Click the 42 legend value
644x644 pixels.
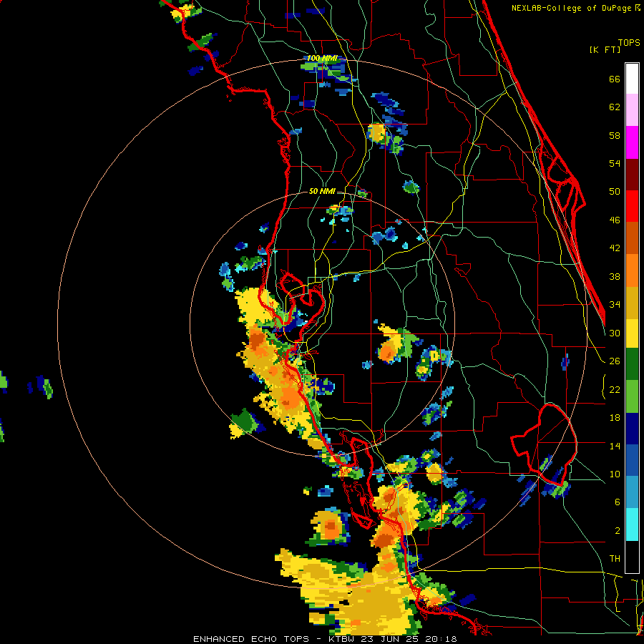[x=615, y=248]
